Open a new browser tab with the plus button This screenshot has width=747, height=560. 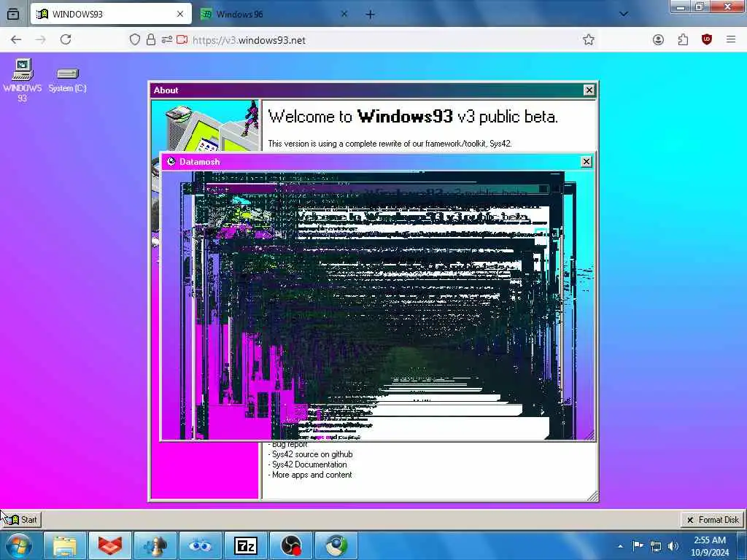(x=370, y=15)
